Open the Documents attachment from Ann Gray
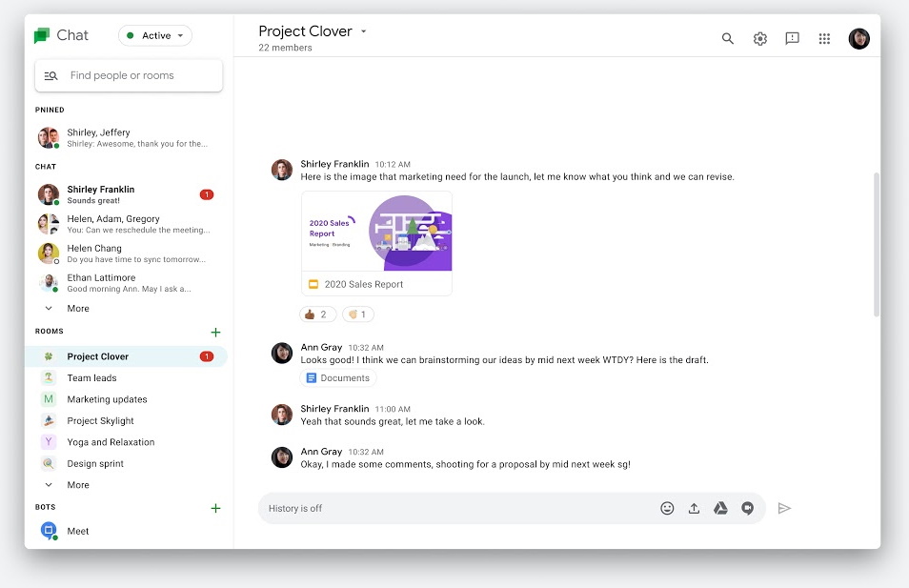Image resolution: width=909 pixels, height=588 pixels. coord(338,377)
